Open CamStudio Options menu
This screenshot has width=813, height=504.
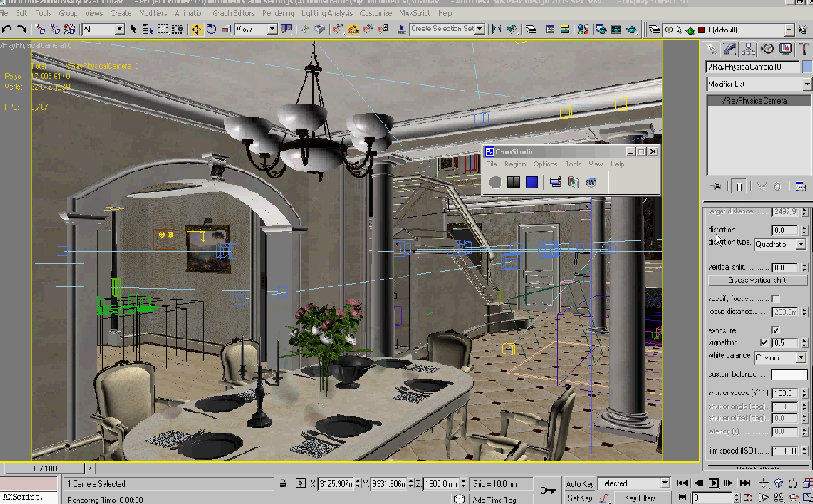pyautogui.click(x=546, y=164)
